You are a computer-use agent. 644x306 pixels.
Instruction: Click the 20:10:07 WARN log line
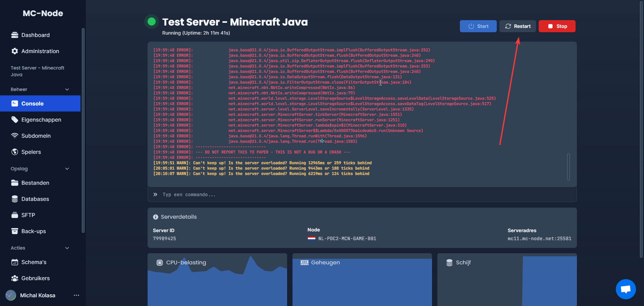pyautogui.click(x=261, y=174)
